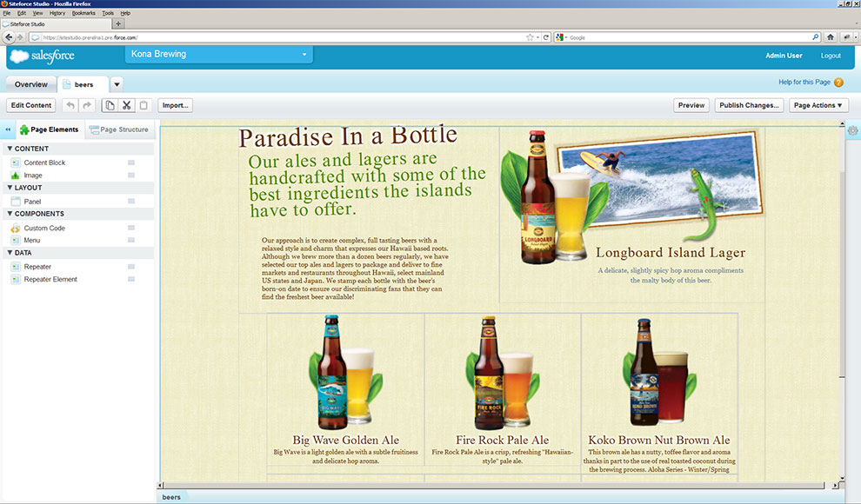Collapse the DATA section
Image resolution: width=861 pixels, height=504 pixels.
tap(10, 252)
